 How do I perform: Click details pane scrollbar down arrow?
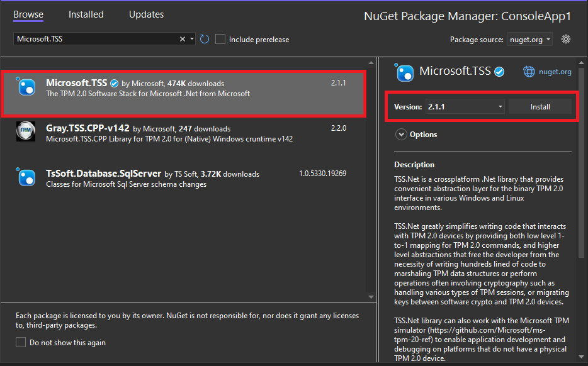pos(581,357)
